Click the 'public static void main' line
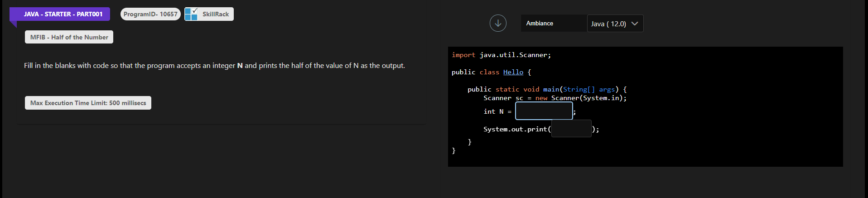This screenshot has width=868, height=198. click(x=547, y=89)
